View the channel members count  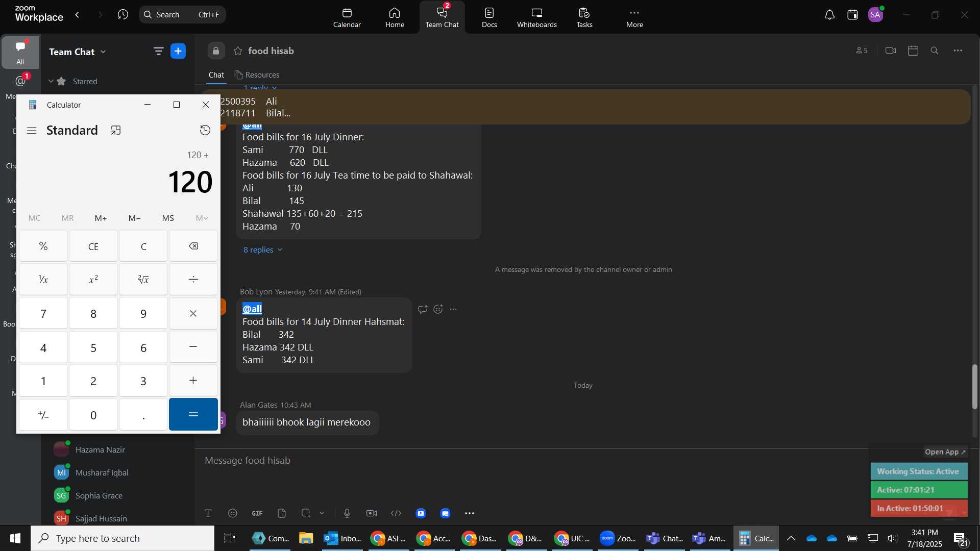pyautogui.click(x=862, y=51)
